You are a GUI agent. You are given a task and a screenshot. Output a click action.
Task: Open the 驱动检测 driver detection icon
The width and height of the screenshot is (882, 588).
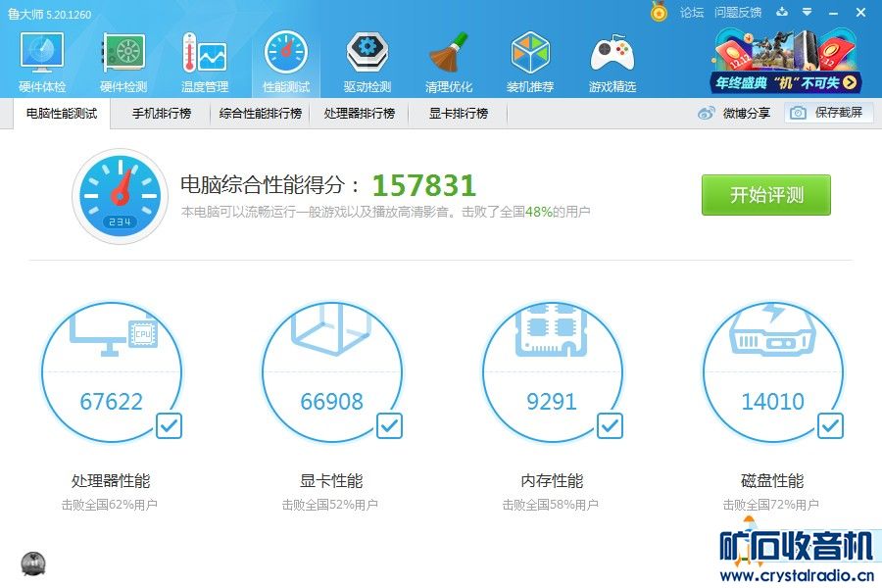367,62
